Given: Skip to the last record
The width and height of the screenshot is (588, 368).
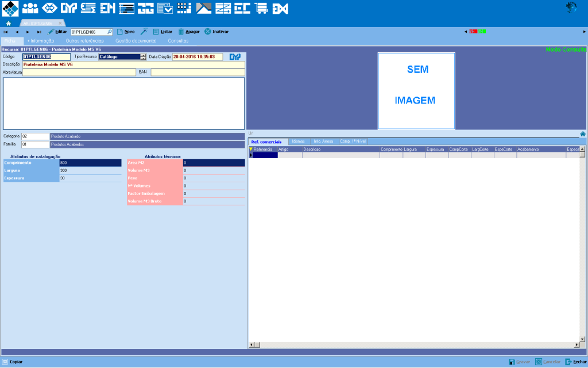Looking at the screenshot, I should pyautogui.click(x=39, y=32).
